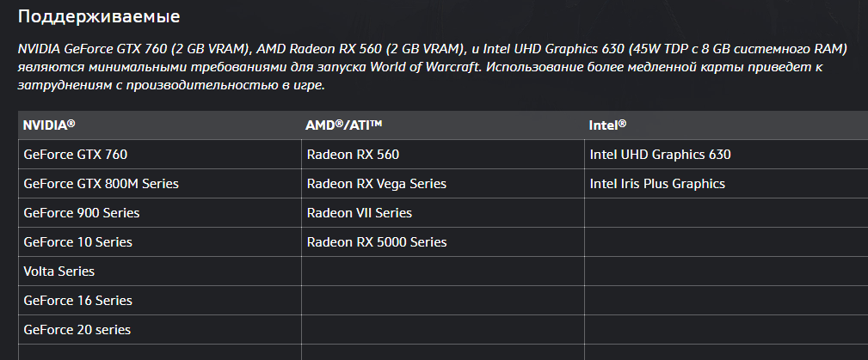
Task: Select the GeForce GTX 760 table cell
Action: (x=77, y=155)
